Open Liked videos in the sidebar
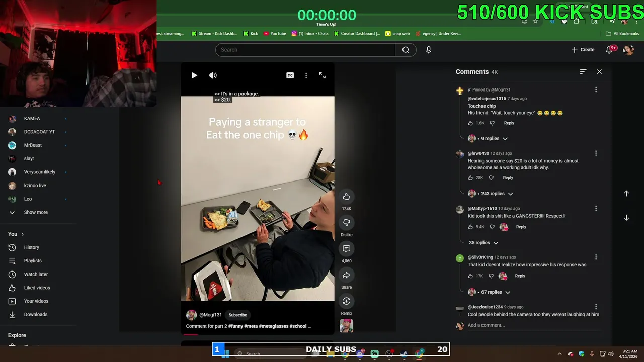 click(38, 288)
